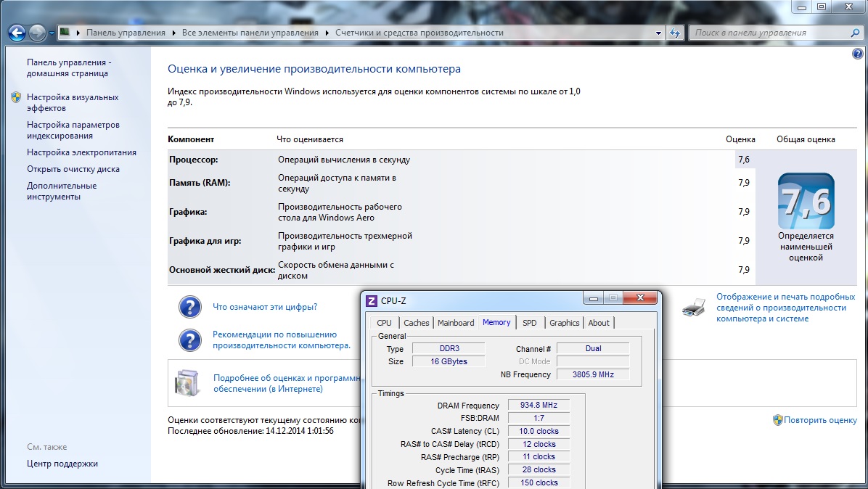Select the Graphics tab in CPU-Z
The image size is (868, 489).
point(564,323)
